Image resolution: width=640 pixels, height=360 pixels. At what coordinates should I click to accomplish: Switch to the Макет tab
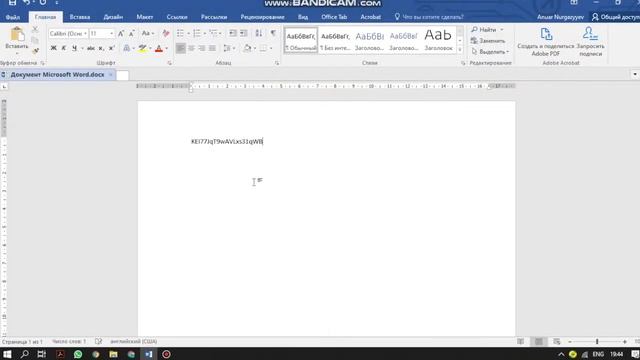pos(144,17)
